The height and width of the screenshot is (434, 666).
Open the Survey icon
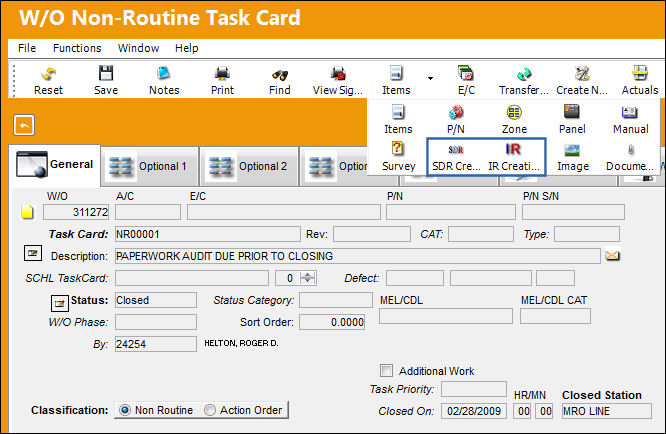(398, 149)
